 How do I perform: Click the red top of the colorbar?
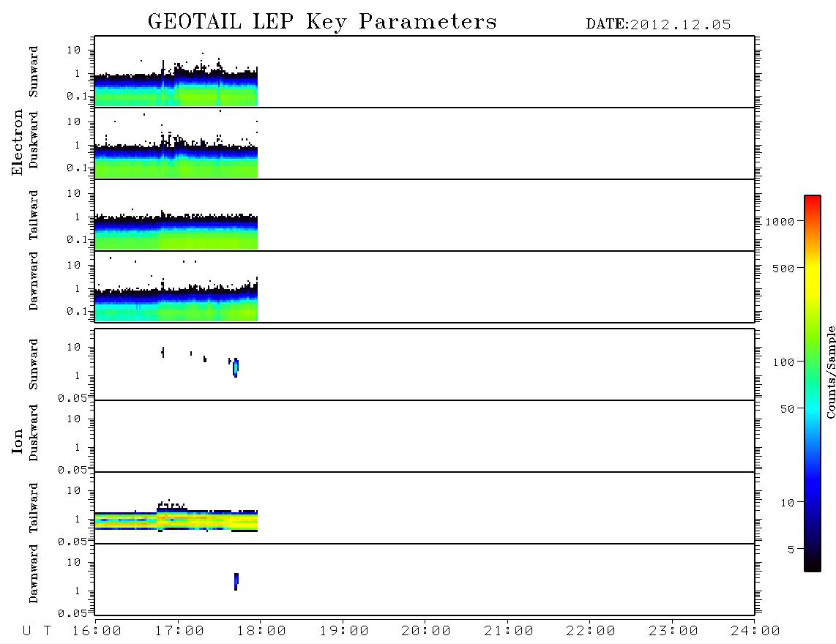pyautogui.click(x=812, y=201)
